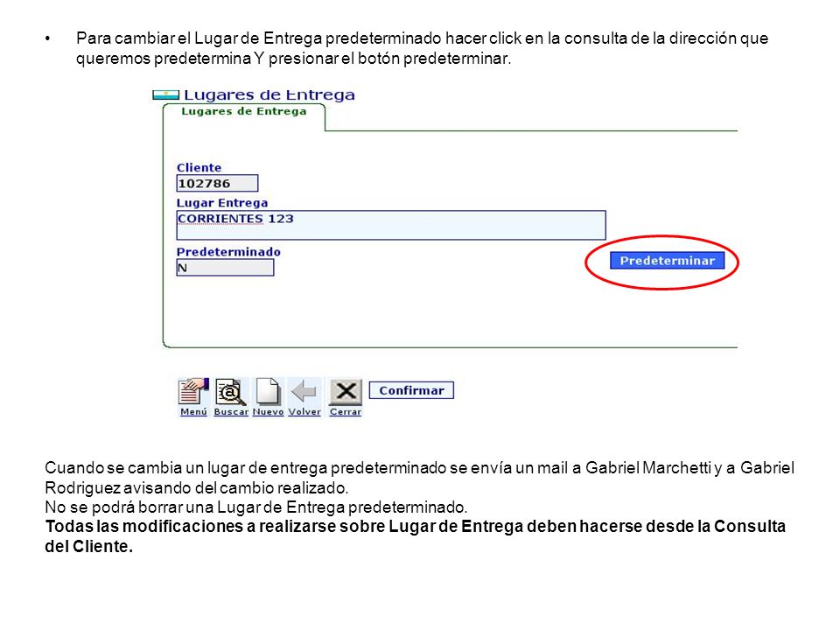Click the Lugar Entrega label
Image resolution: width=840 pixels, height=630 pixels.
222,203
